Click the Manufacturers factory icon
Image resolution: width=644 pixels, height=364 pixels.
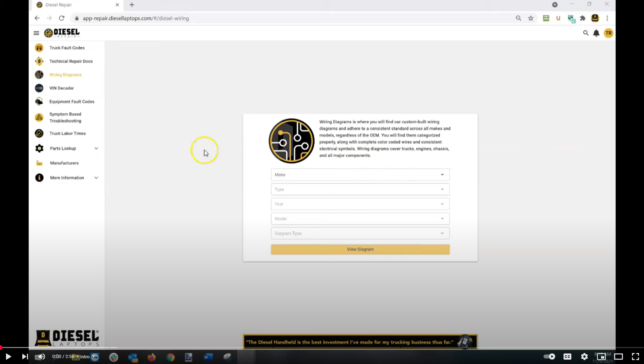pos(39,163)
